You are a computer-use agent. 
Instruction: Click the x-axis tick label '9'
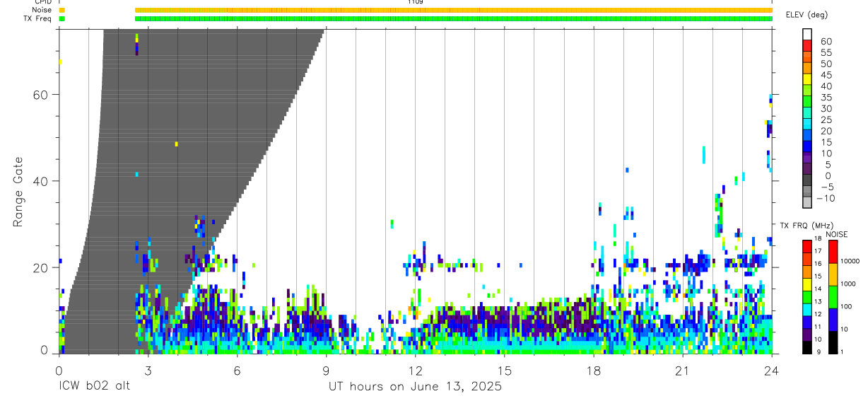tap(326, 371)
